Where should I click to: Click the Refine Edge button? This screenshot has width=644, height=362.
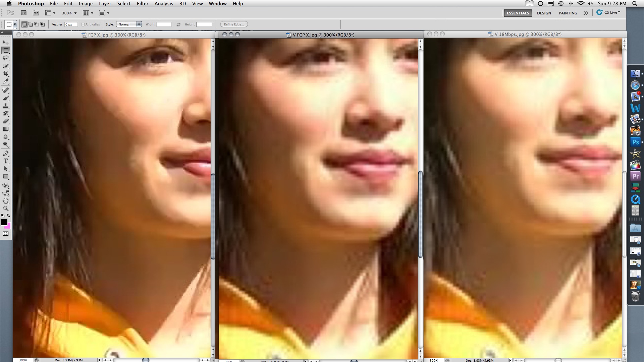click(x=234, y=24)
